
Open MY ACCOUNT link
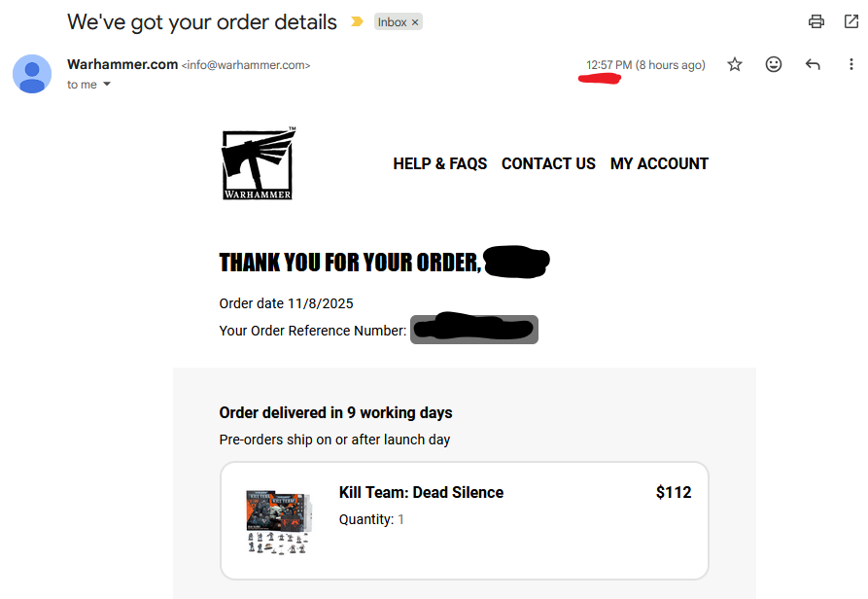pos(659,163)
